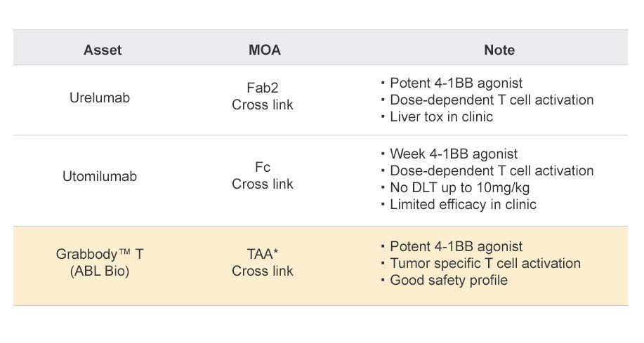Click the TAA* Cross link cell
Image resolution: width=644 pixels, height=343 pixels.
click(x=263, y=262)
